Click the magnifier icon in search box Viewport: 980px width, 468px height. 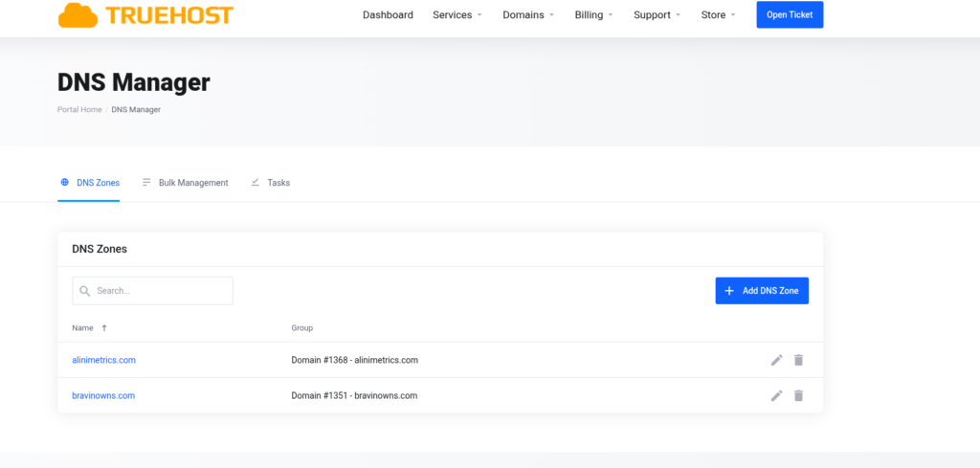point(85,291)
